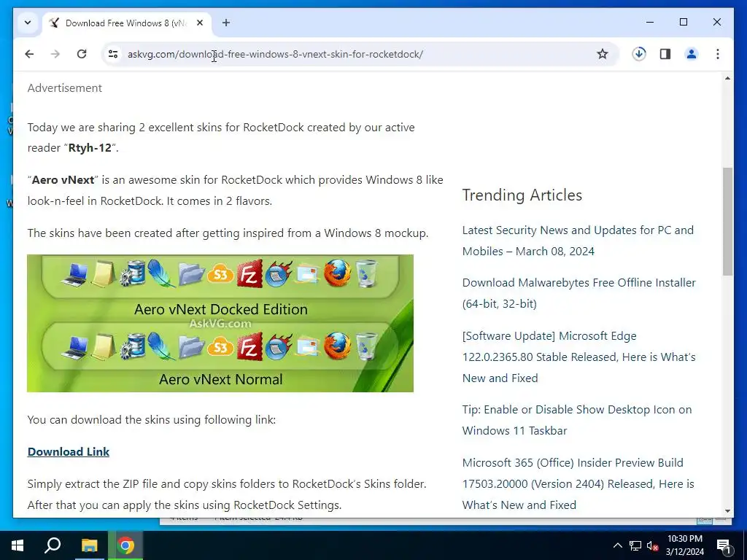Click the Aero vNext skins preview image

[x=220, y=323]
